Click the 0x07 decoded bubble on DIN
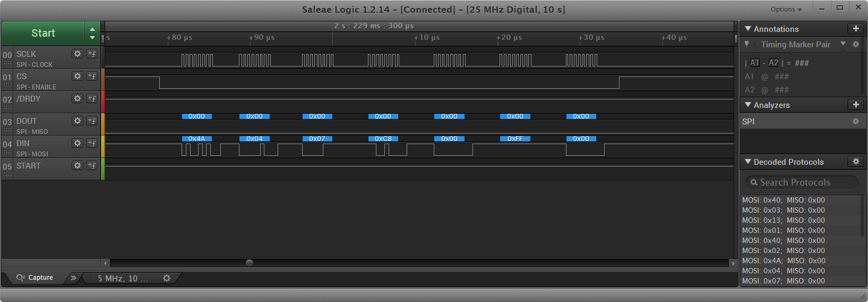The width and height of the screenshot is (868, 302). click(317, 139)
